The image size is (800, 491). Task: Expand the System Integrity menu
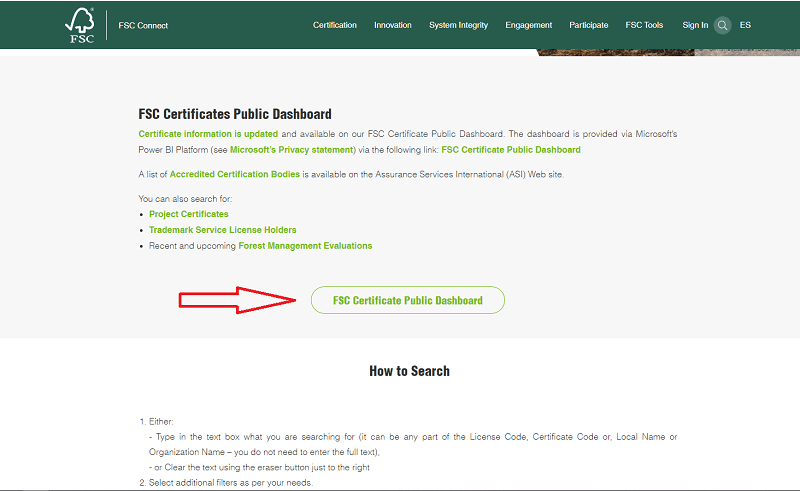click(458, 25)
